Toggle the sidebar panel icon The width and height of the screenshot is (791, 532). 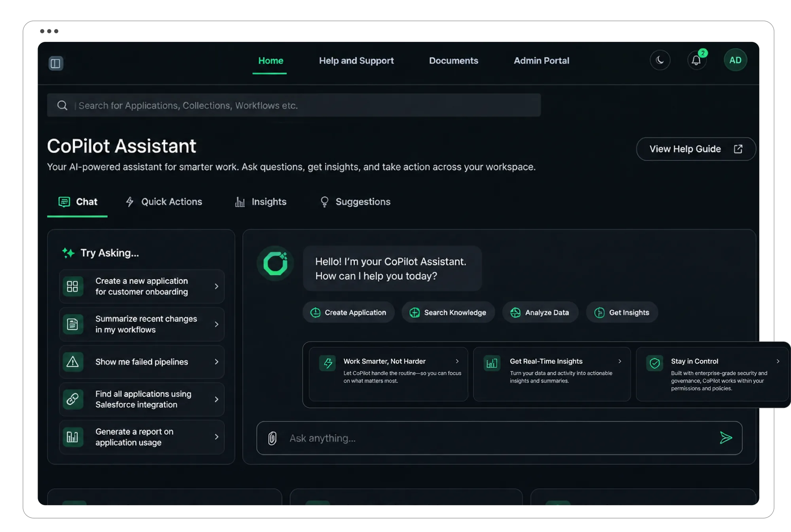tap(56, 63)
